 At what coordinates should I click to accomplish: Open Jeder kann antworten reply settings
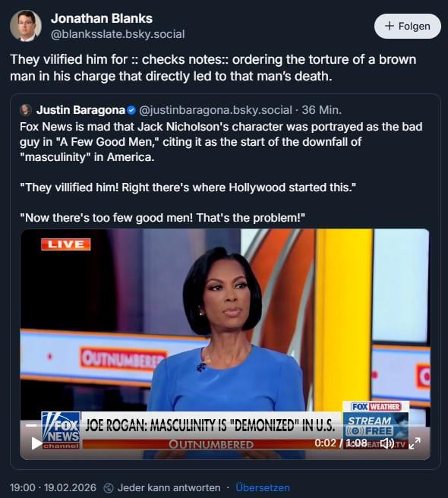(x=169, y=487)
